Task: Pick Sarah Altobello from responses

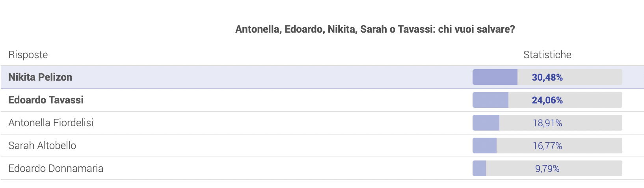Action: pos(322,146)
